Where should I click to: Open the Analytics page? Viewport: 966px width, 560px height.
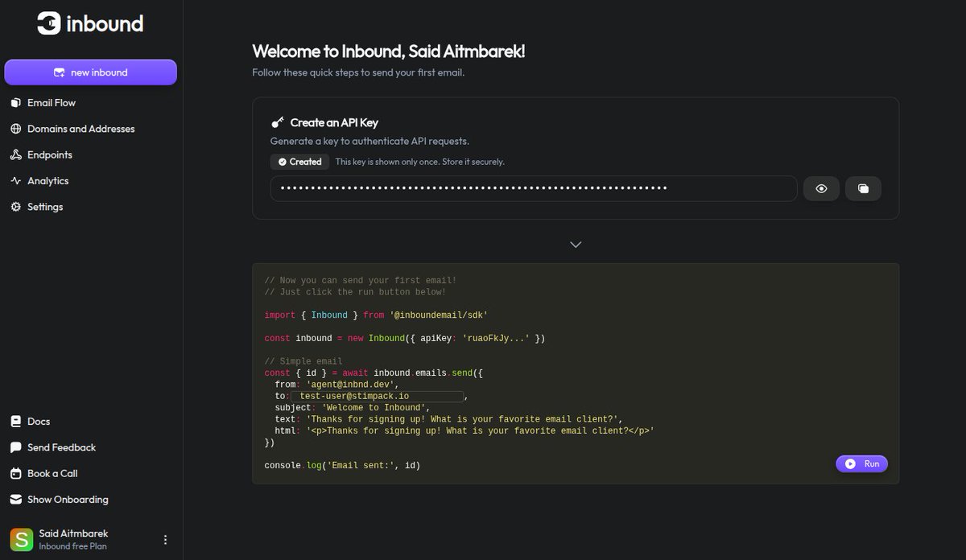[48, 181]
